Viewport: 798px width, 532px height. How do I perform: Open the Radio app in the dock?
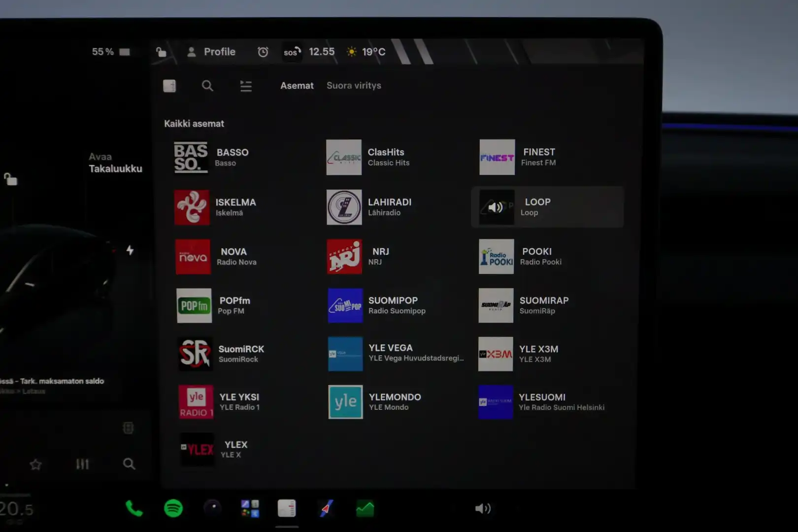287,508
